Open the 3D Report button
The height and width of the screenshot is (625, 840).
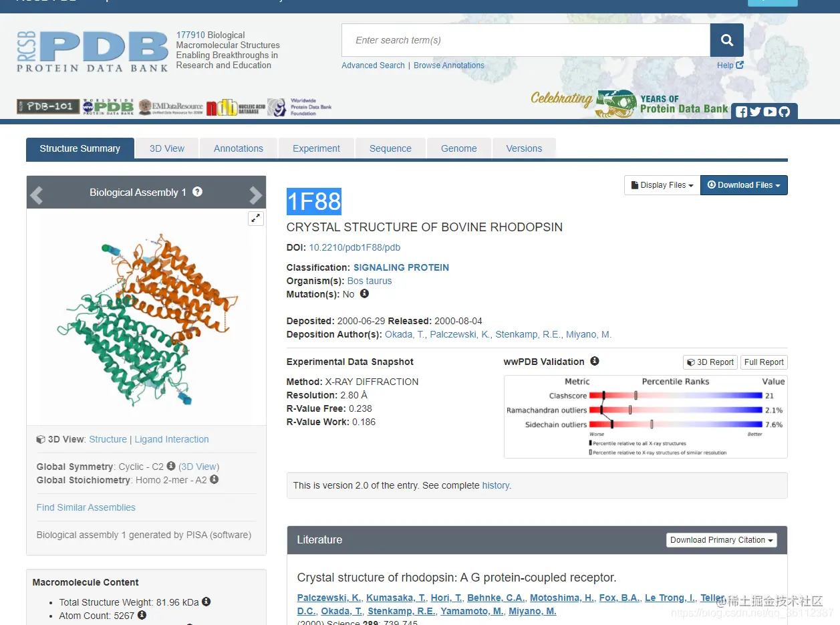tap(710, 362)
